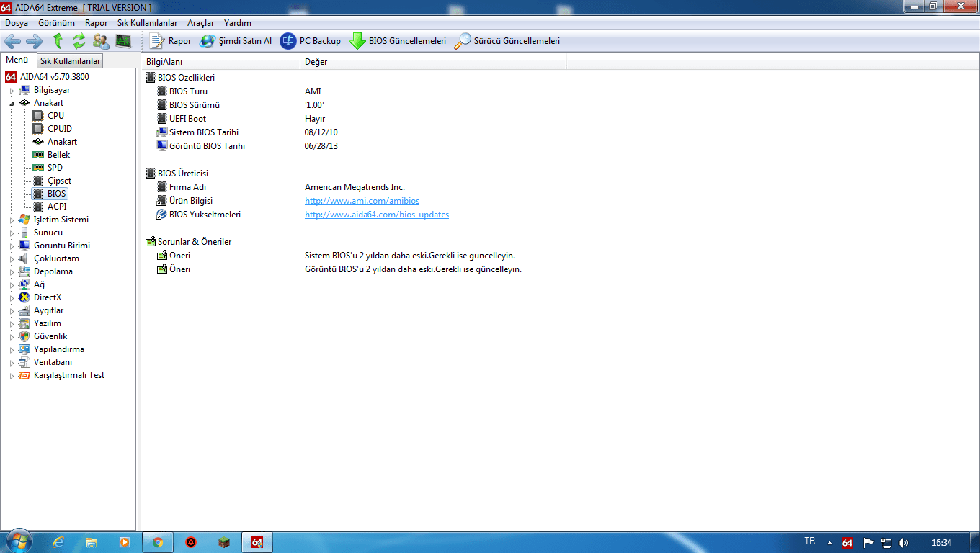Open the Minecraft block taskbar icon

pos(224,542)
